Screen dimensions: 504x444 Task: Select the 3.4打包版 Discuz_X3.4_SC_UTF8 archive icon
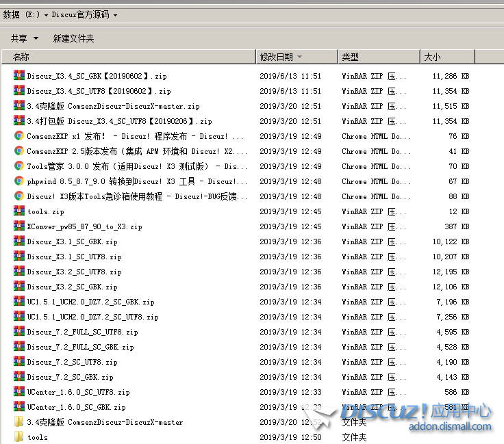[19, 120]
